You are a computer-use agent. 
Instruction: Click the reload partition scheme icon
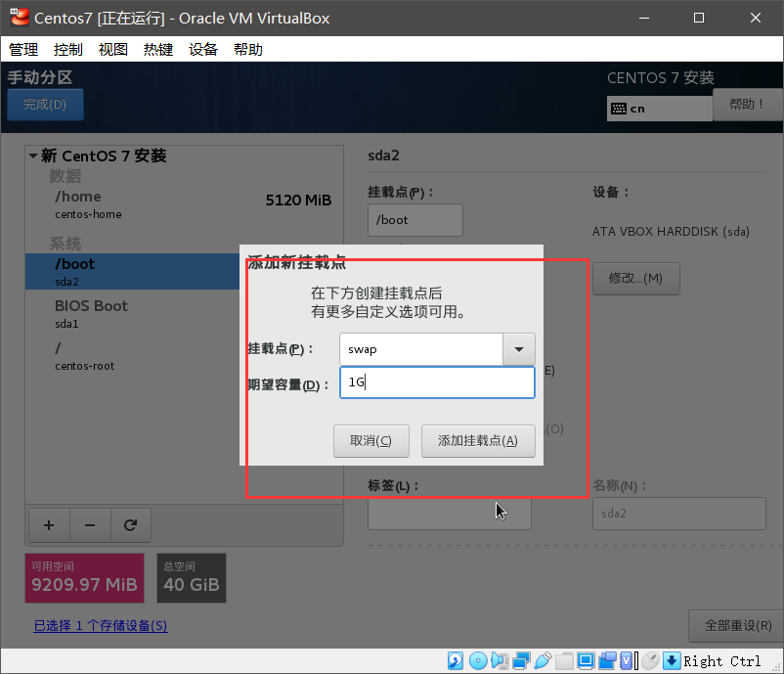131,525
